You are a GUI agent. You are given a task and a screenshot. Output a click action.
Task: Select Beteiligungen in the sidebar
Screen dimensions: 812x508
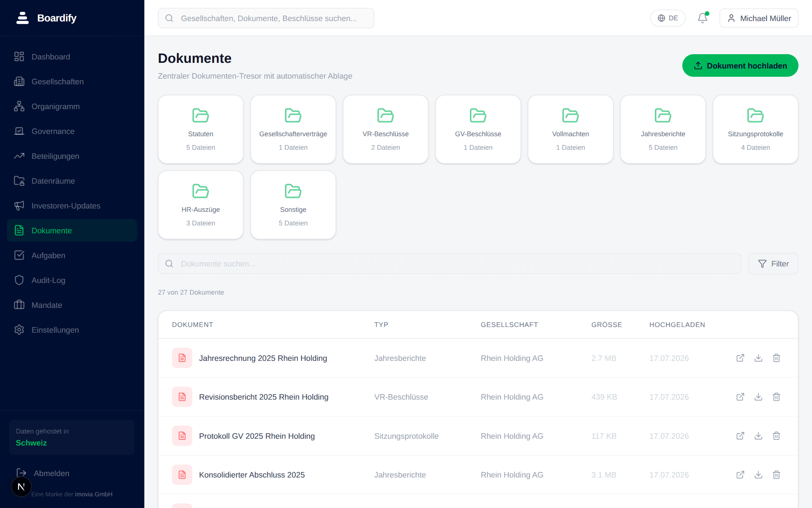tap(72, 156)
